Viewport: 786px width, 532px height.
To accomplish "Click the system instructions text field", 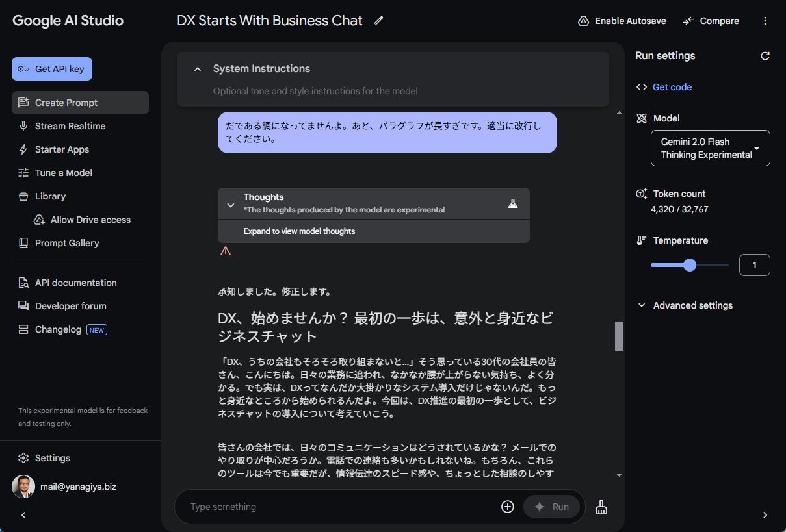I will click(x=315, y=91).
